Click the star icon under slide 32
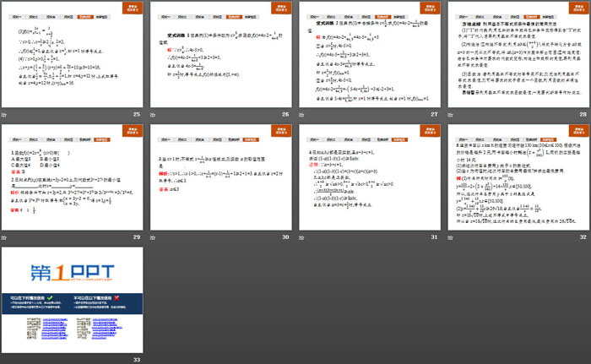The width and height of the screenshot is (591, 364). [452, 236]
